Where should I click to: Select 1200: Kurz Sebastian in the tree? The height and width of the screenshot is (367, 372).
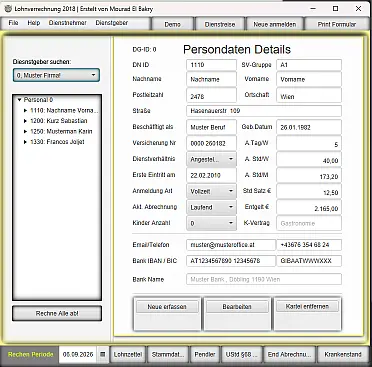tap(59, 121)
